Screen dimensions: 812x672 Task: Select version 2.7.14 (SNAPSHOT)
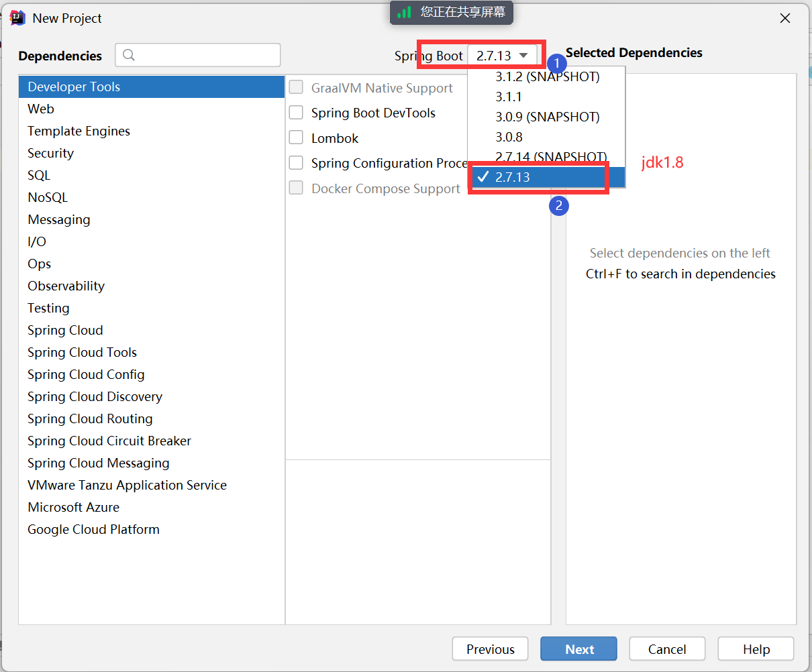tap(547, 157)
